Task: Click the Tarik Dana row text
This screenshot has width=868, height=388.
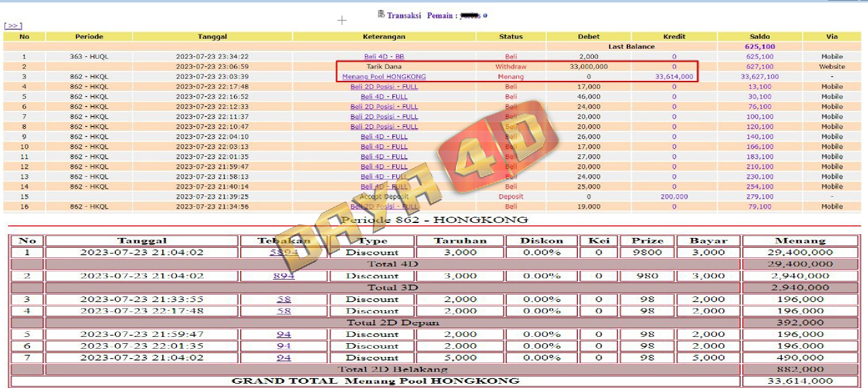Action: pyautogui.click(x=384, y=67)
